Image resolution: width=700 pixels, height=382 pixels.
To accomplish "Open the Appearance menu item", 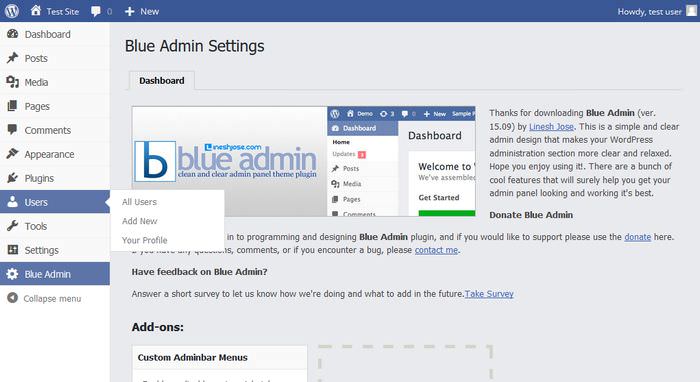I will (55, 154).
